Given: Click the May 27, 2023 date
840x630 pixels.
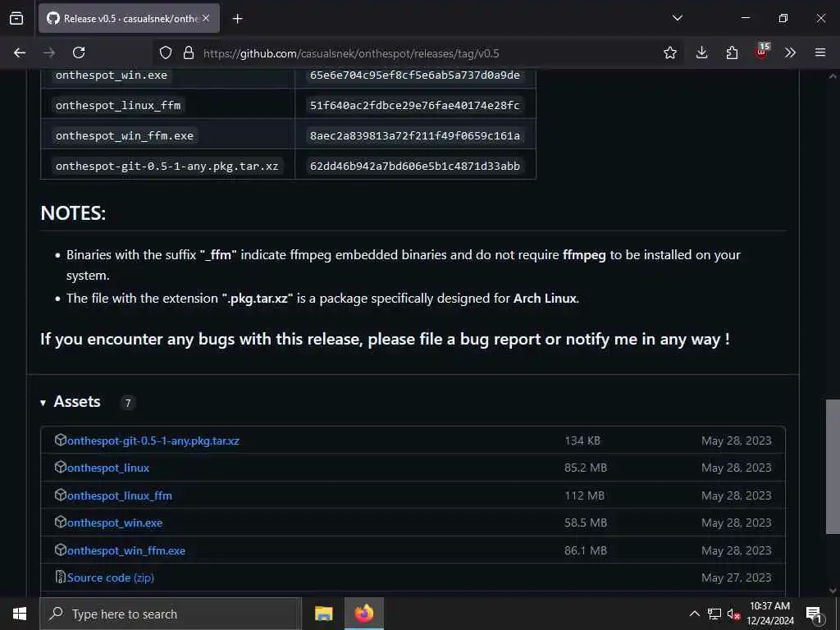Looking at the screenshot, I should click(737, 577).
